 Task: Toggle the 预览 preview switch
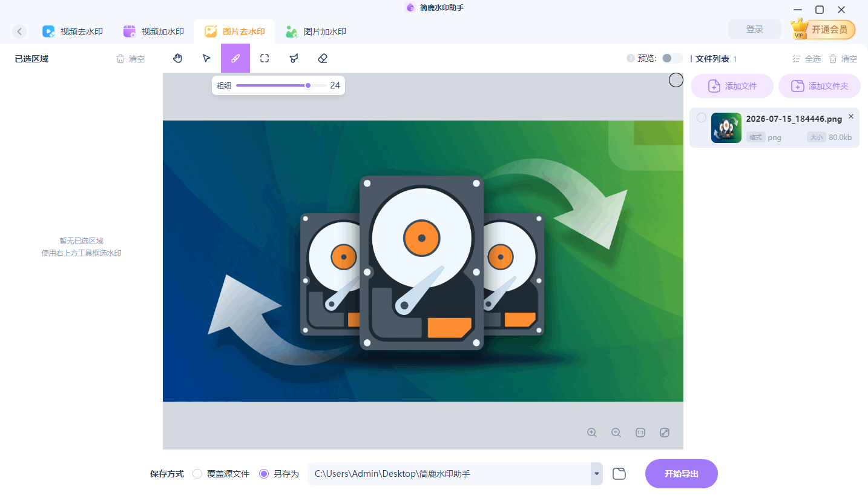[x=672, y=58]
